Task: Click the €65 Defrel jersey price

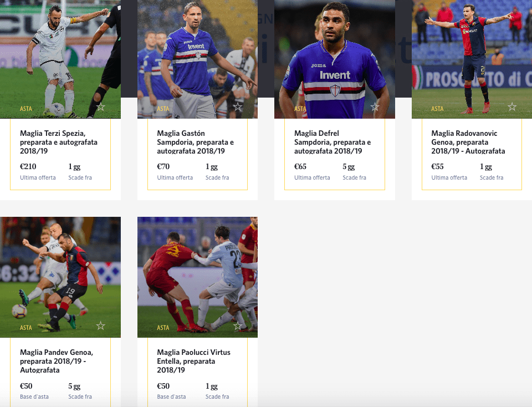Action: point(300,166)
